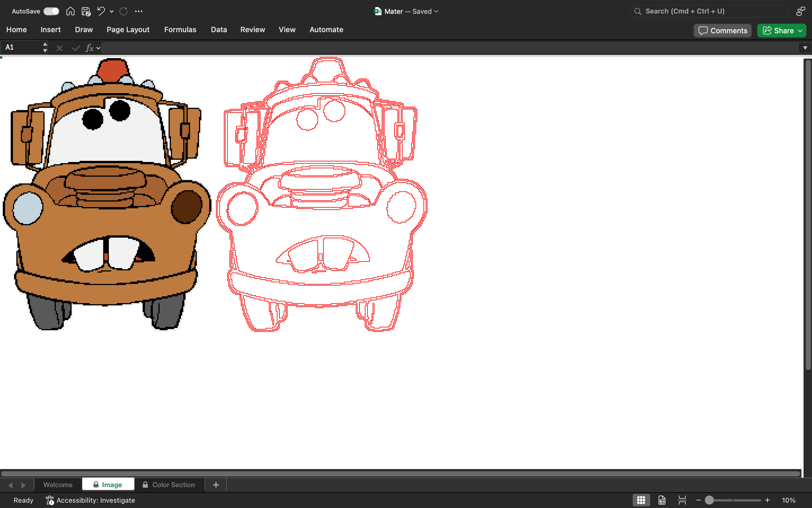Click the horizontal scrollbar
Viewport: 812px width, 508px height.
tap(401, 474)
